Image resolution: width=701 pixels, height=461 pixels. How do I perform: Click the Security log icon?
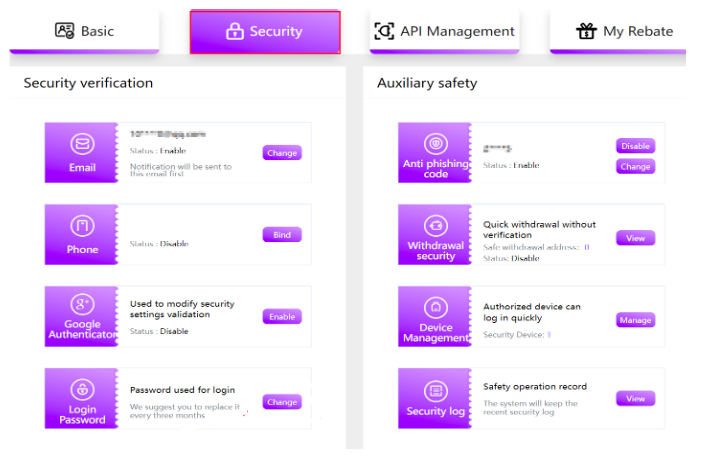point(434,390)
